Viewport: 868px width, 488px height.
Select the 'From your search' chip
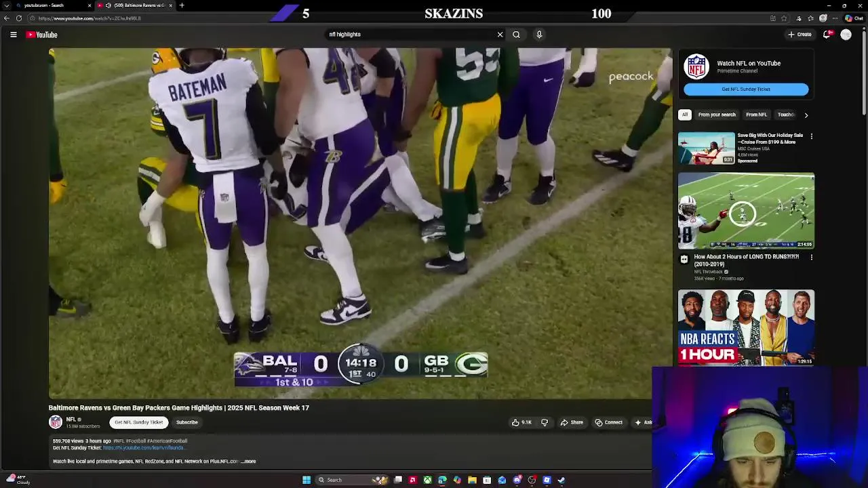click(717, 115)
